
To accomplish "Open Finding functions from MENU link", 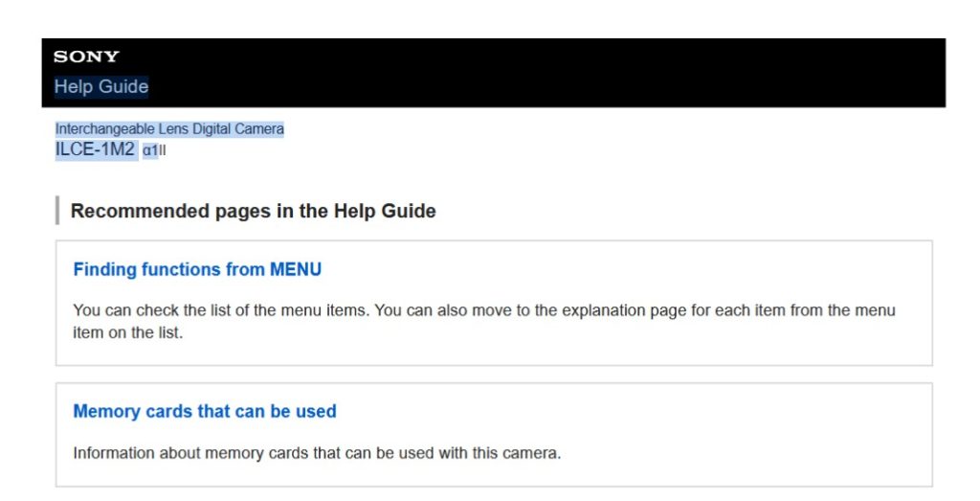I will (197, 270).
